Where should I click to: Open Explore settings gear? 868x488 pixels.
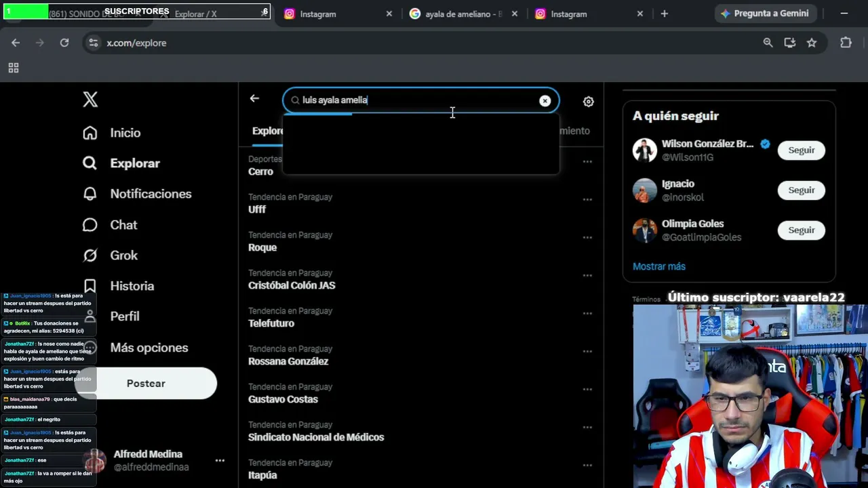click(588, 102)
